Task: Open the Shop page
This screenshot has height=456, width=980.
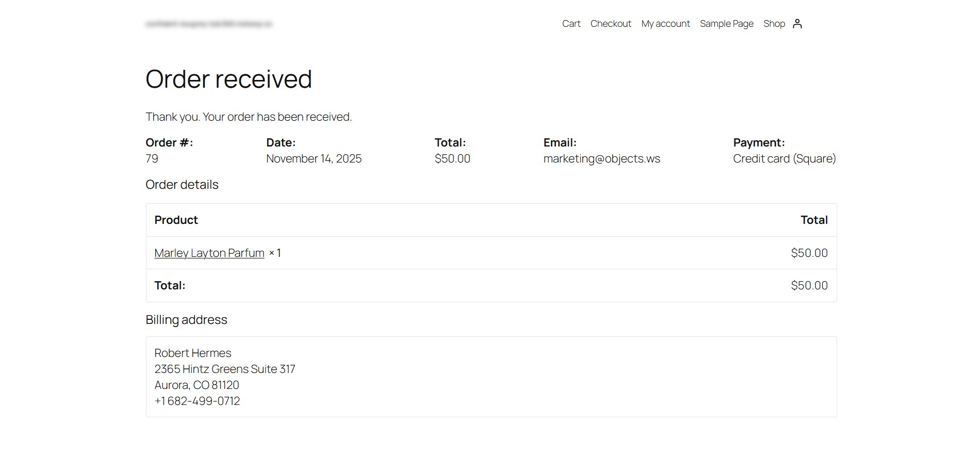Action: click(774, 24)
